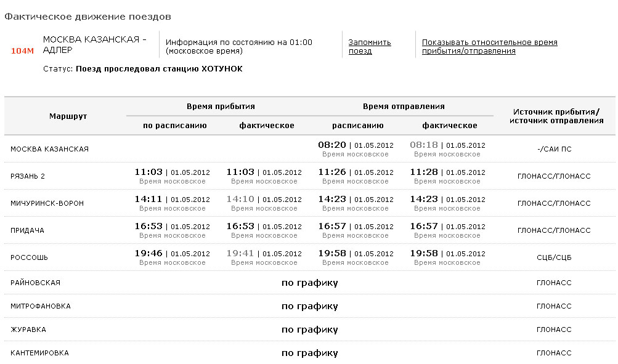Viewport: 618px width, 364px height.
Task: Click the 'Источник прибытия/источник отправления' header
Action: [x=556, y=116]
